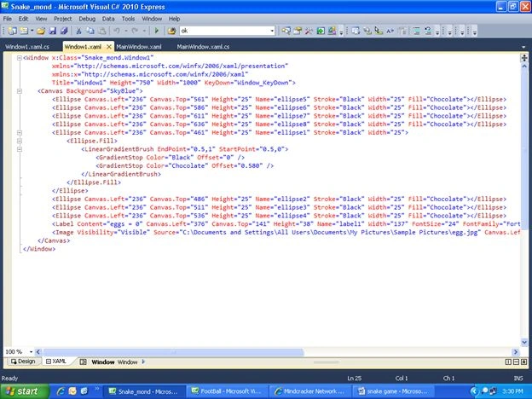Collapse the design pane icon at bottom right
The height and width of the screenshot is (399, 532).
coord(523,362)
